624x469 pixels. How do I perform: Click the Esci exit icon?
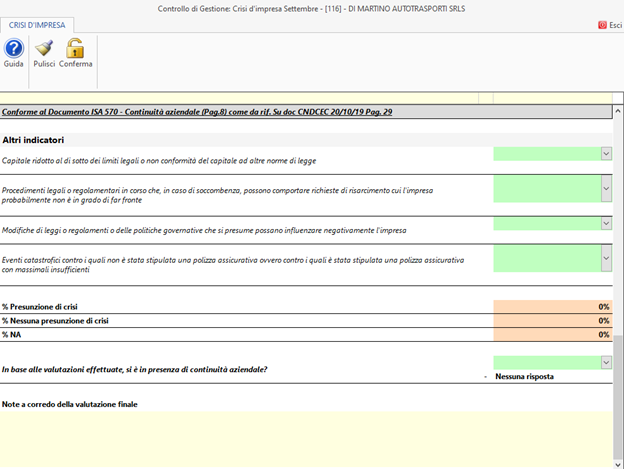coord(609,25)
